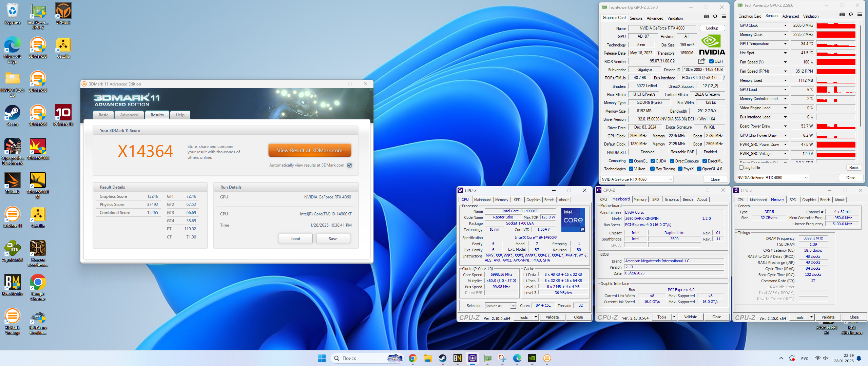Click the Load button in Run Details
868x366 pixels.
(x=295, y=239)
